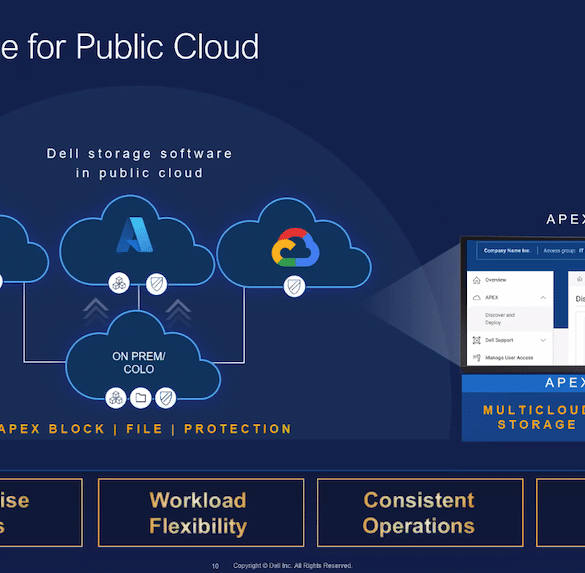Click the shield icon under On Prem cloud
585x573 pixels.
point(166,398)
